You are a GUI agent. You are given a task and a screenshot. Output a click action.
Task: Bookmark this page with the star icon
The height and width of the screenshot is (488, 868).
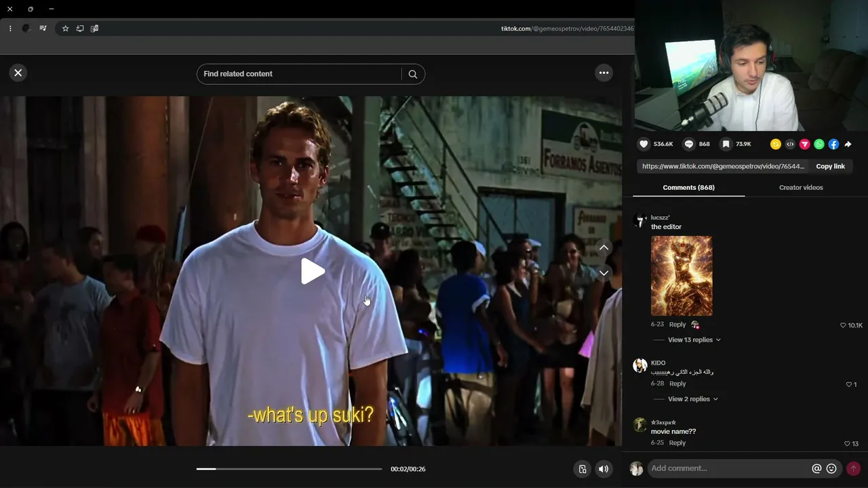(65, 28)
